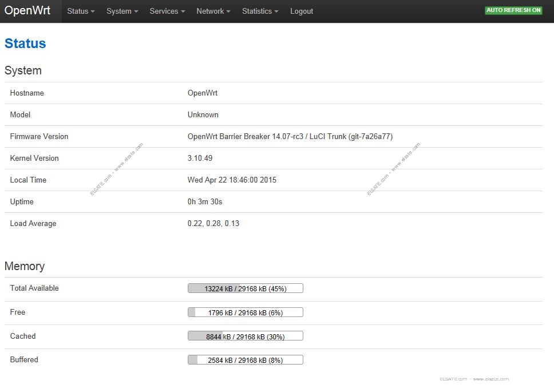Select the model value Unknown
This screenshot has width=554, height=392.
pyautogui.click(x=203, y=115)
